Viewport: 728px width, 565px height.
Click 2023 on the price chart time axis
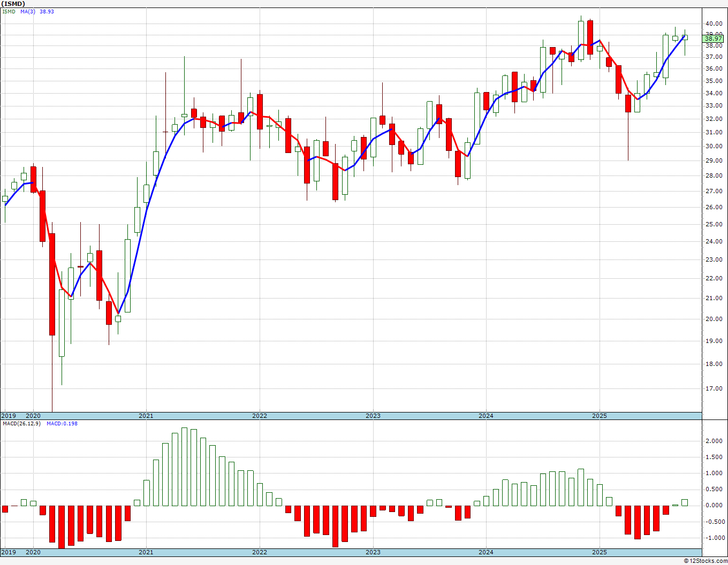tap(373, 416)
